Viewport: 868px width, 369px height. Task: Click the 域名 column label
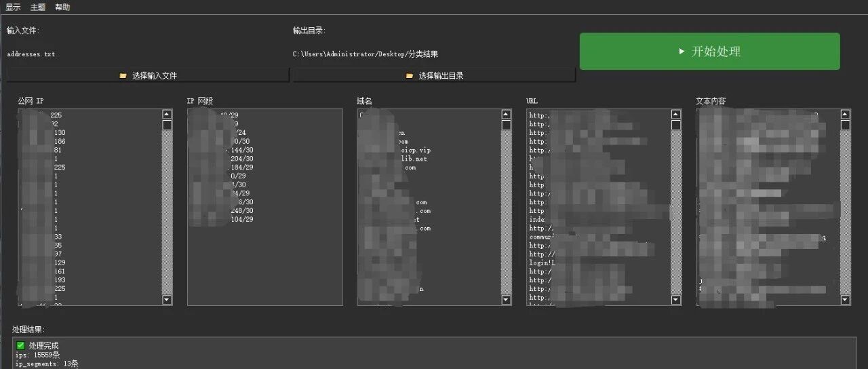tap(365, 101)
